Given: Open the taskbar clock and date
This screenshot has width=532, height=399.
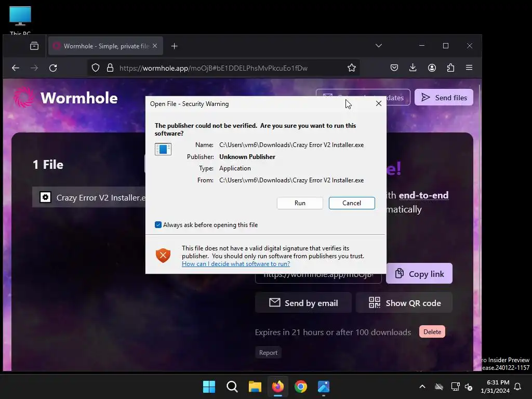Looking at the screenshot, I should coord(495,387).
